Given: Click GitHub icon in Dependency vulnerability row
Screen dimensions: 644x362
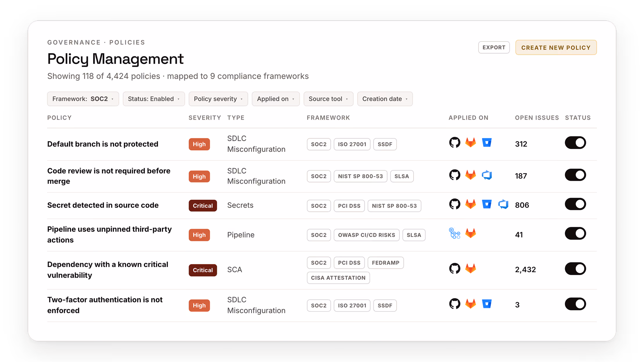Looking at the screenshot, I should 455,269.
